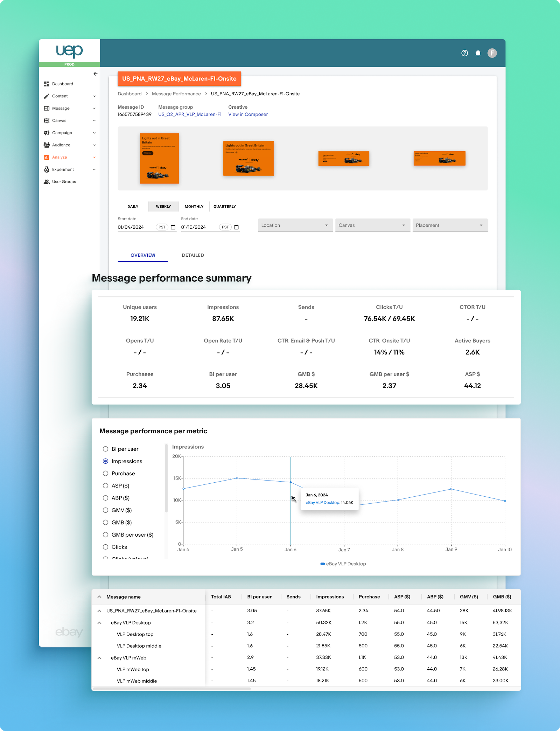The width and height of the screenshot is (560, 731).
Task: Click the Audience people icon
Action: (x=47, y=145)
